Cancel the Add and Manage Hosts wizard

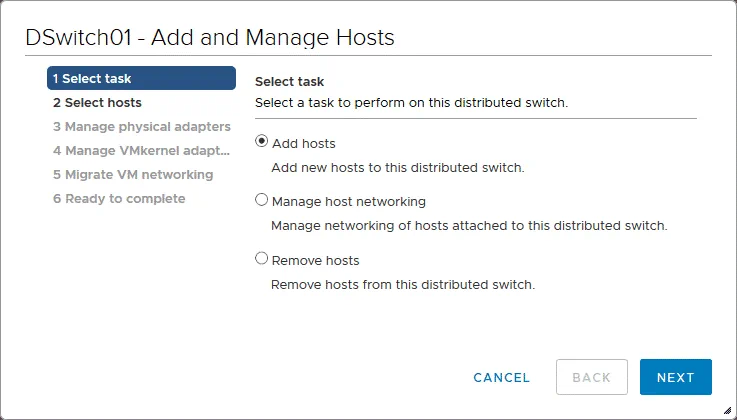coord(502,377)
